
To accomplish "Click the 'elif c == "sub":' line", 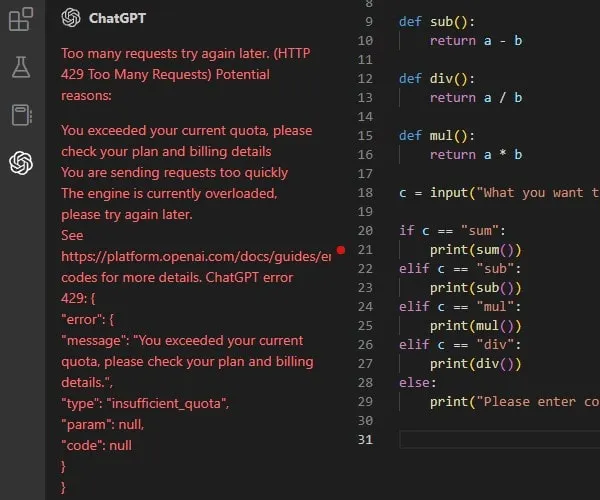I will (x=460, y=269).
